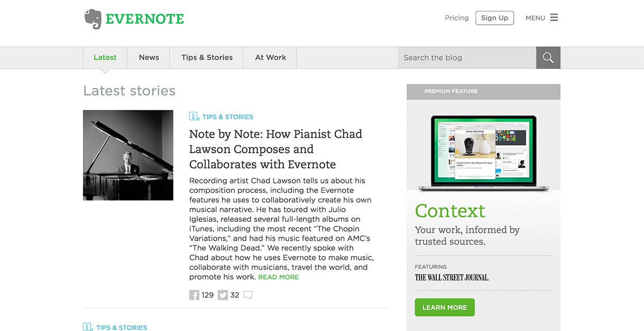Open the Pricing link
The image size is (644, 331).
pyautogui.click(x=457, y=18)
